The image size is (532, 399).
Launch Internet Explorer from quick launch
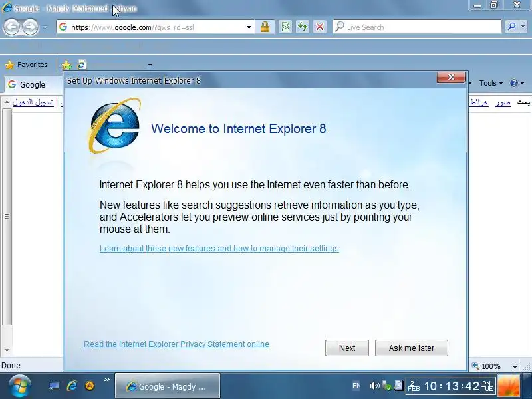point(72,386)
